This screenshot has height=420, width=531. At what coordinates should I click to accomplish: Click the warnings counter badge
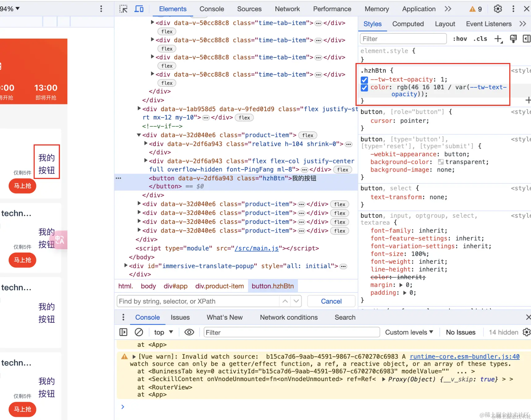tap(475, 9)
